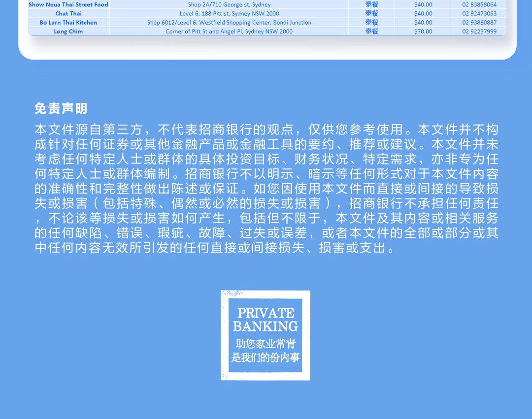The image size is (532, 419).
Task: Click the $40.00 price for Show Neua
Action: pyautogui.click(x=423, y=4)
